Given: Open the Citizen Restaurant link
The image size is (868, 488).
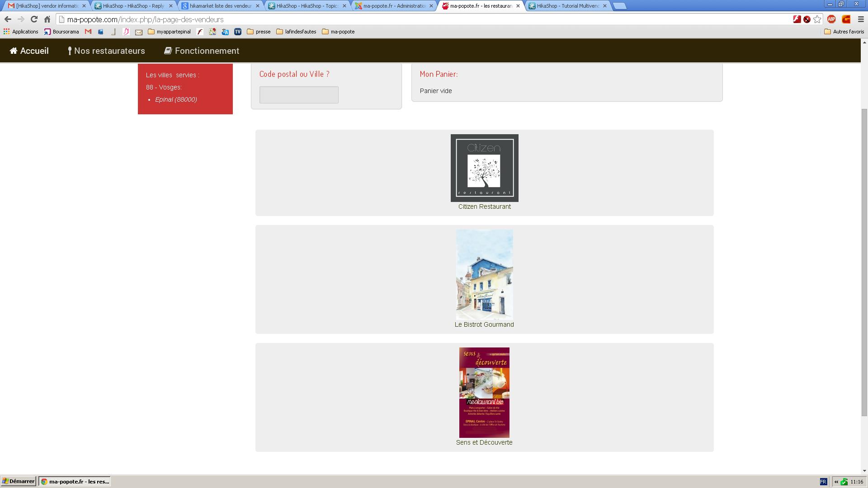Looking at the screenshot, I should pos(484,206).
